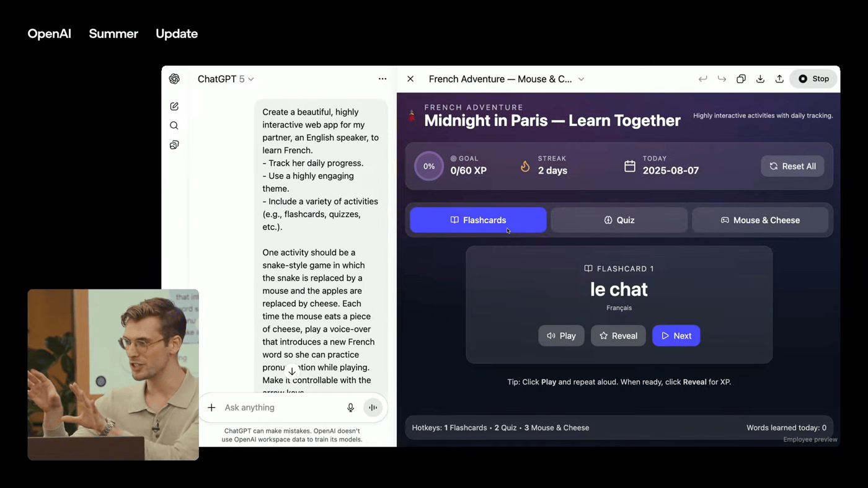Share the canvas using upload icon

[x=779, y=79]
